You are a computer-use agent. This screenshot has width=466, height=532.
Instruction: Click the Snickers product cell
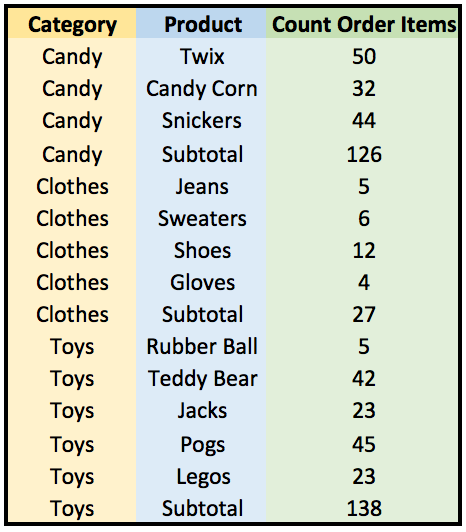tap(202, 120)
